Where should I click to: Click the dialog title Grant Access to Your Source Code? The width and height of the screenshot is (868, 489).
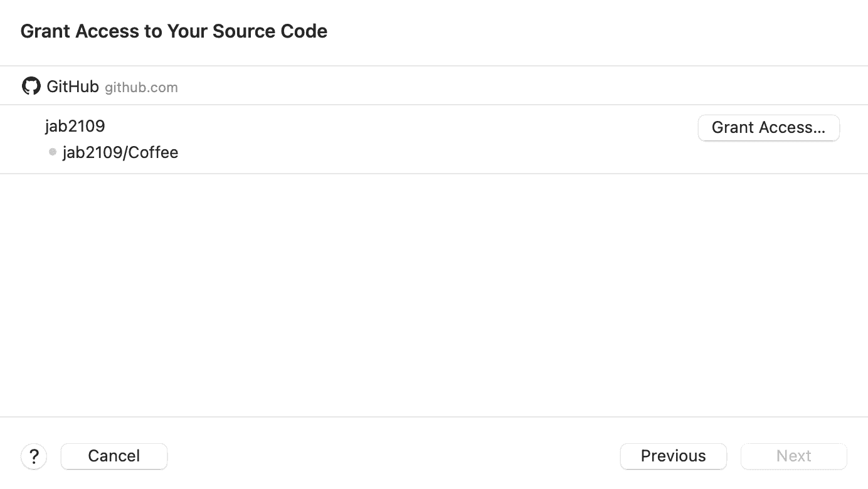click(174, 31)
